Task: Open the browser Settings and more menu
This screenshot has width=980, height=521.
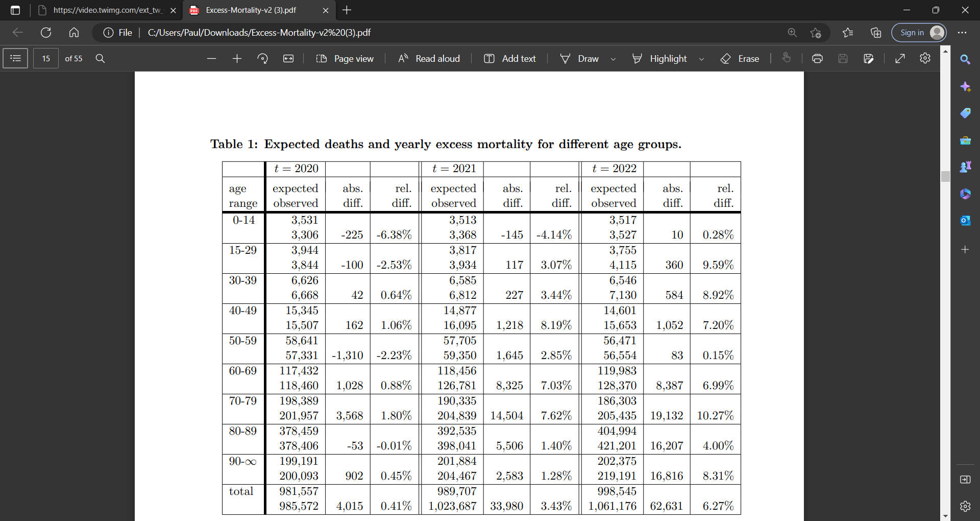Action: [x=962, y=33]
